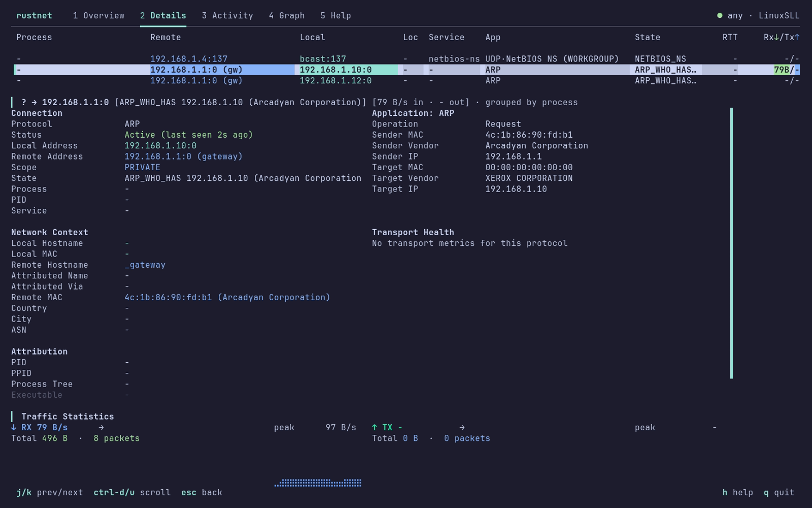Click the Network Context section heading
Image resolution: width=812 pixels, height=508 pixels.
click(50, 232)
